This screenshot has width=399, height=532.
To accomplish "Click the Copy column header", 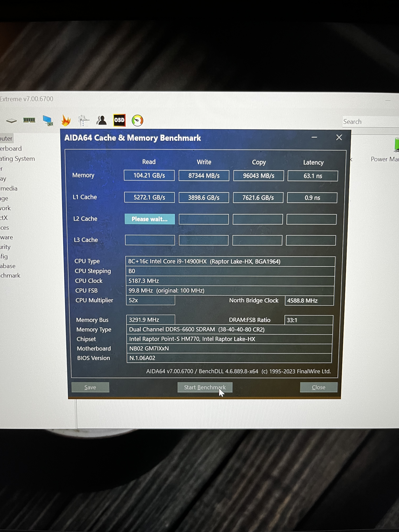I will pyautogui.click(x=259, y=163).
